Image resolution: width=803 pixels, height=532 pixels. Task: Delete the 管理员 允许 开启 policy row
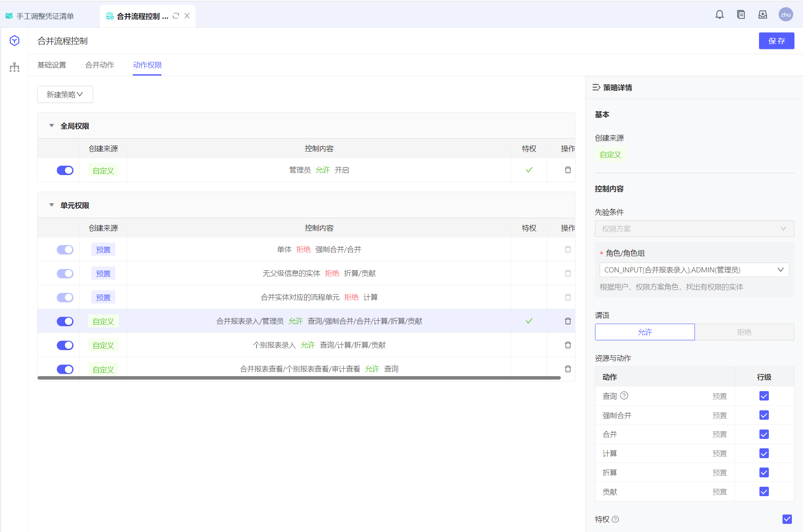click(568, 170)
